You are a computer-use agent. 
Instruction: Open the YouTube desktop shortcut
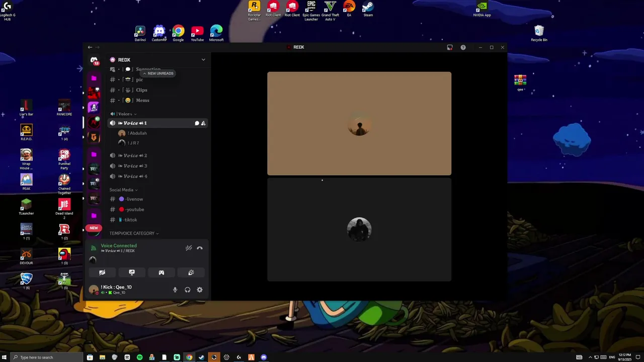[197, 34]
